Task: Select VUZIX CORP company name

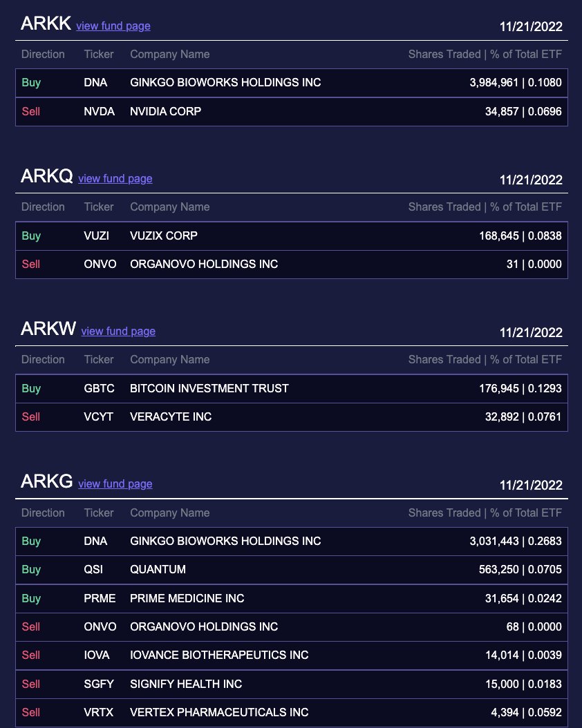Action: point(164,236)
